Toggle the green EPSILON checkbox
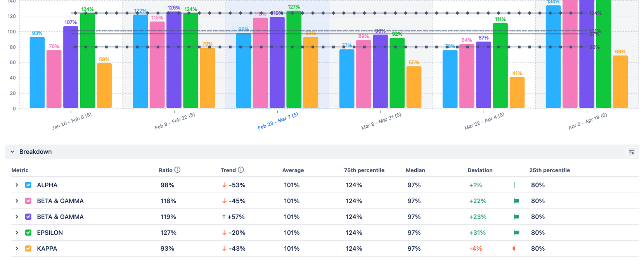The height and width of the screenshot is (260, 644). 28,233
